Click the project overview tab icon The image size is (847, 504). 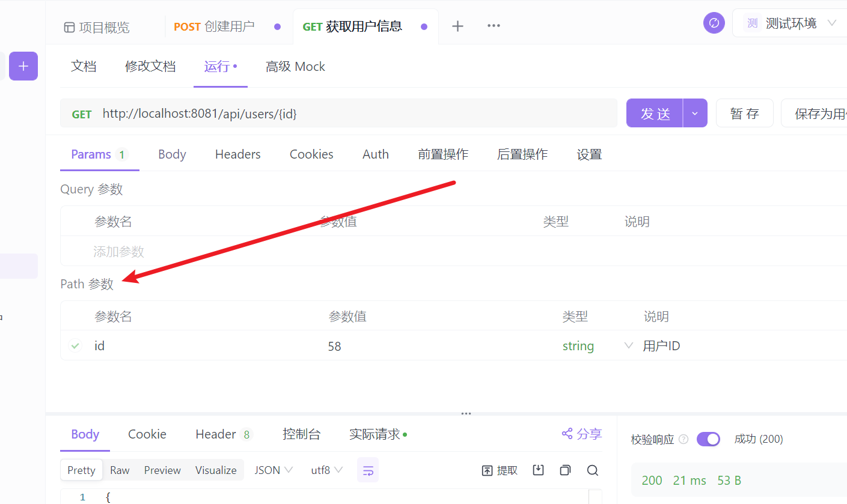[x=69, y=27]
